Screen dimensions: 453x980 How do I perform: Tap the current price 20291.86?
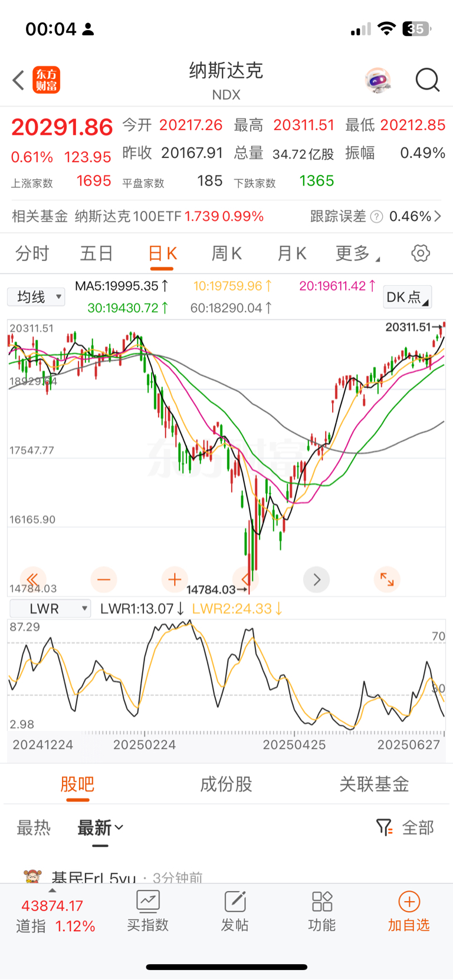[x=62, y=127]
